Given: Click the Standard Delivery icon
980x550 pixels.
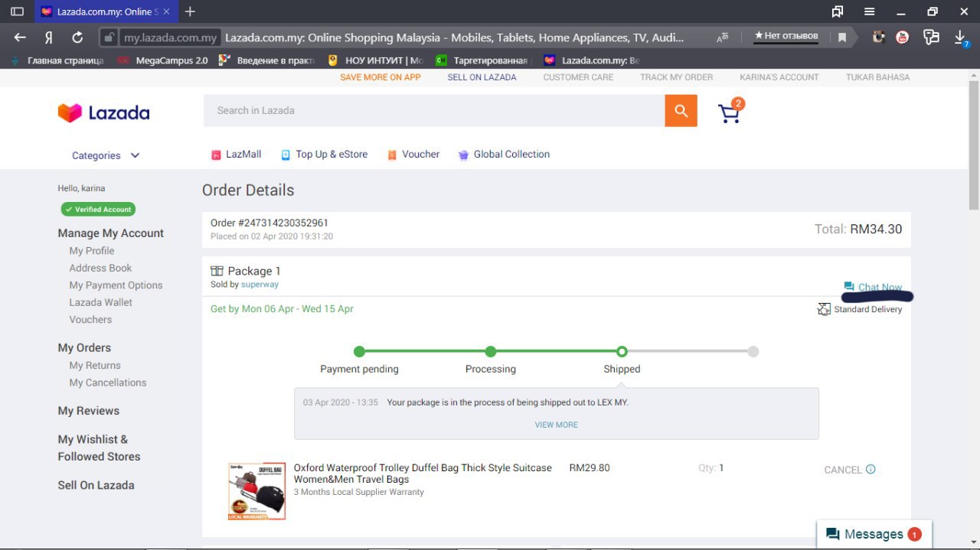Looking at the screenshot, I should coord(824,309).
